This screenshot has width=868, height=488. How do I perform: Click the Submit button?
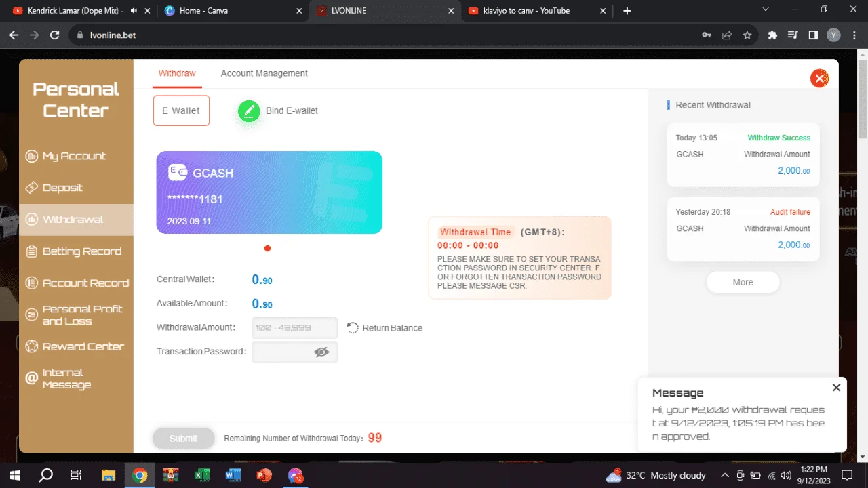[183, 439]
